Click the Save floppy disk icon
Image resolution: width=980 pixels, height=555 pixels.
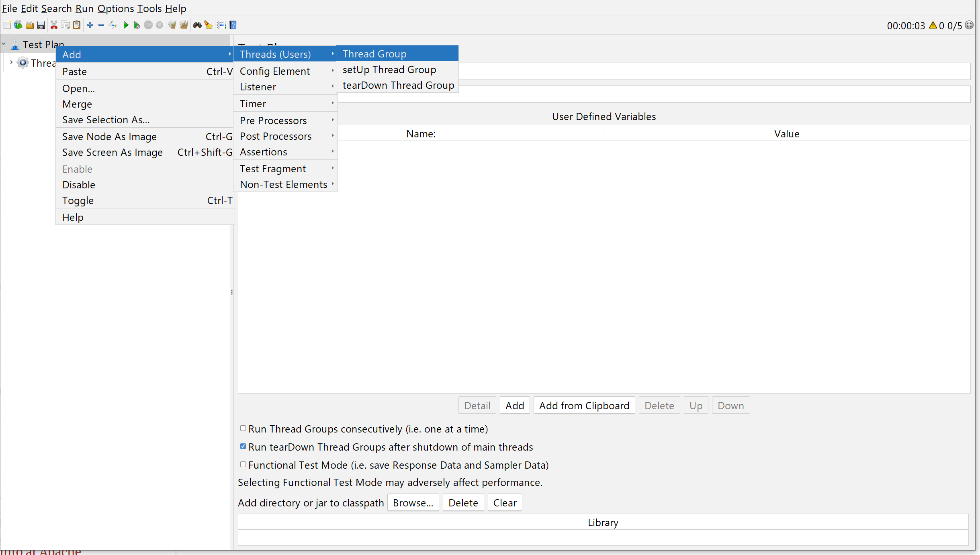pyautogui.click(x=41, y=25)
